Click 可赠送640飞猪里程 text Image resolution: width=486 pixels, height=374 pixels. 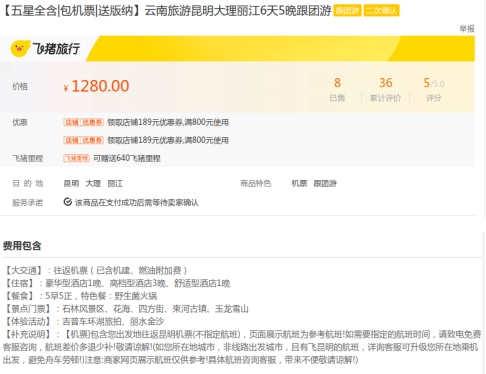(x=127, y=158)
